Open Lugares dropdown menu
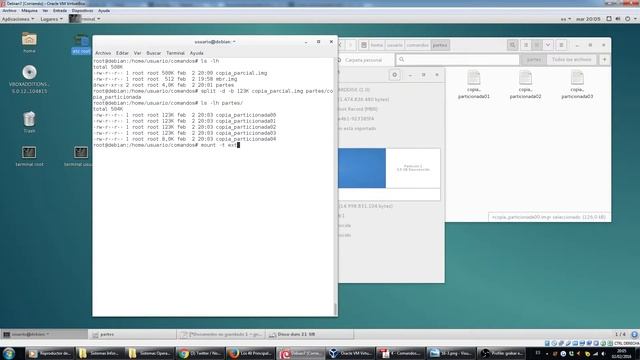 coord(51,19)
